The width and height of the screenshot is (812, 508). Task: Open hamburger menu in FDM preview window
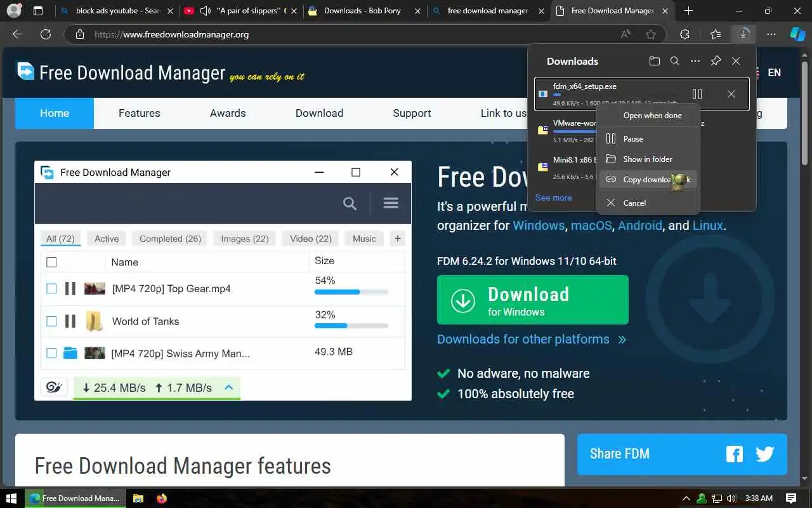pos(391,203)
